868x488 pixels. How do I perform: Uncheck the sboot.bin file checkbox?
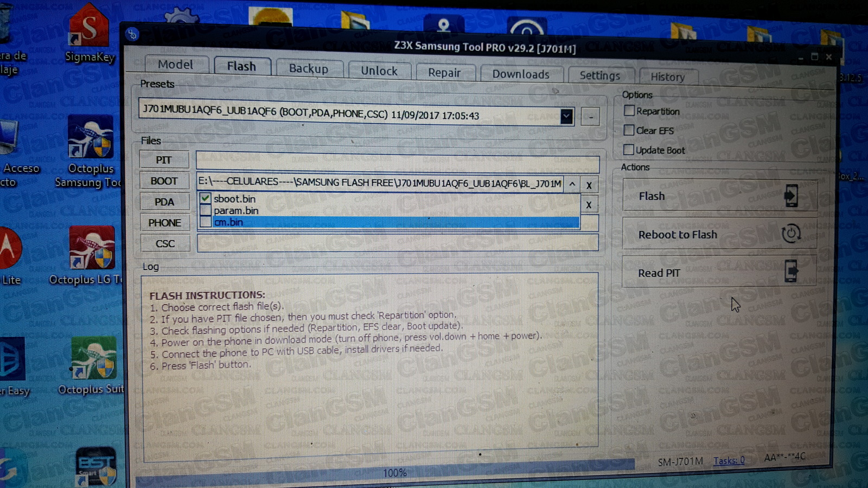click(205, 198)
